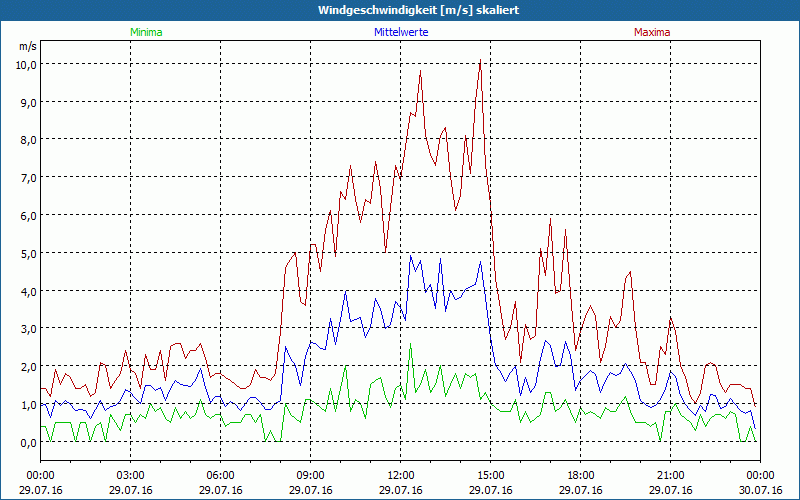The image size is (800, 500).
Task: Select the red Maxima legend label
Action: 652,32
